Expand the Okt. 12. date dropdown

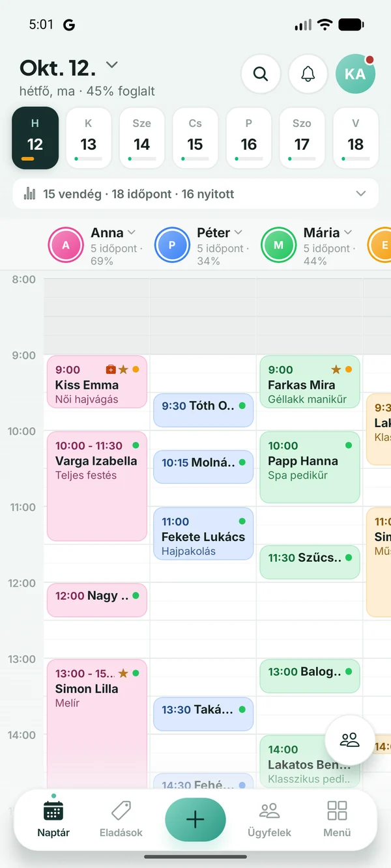pyautogui.click(x=111, y=65)
